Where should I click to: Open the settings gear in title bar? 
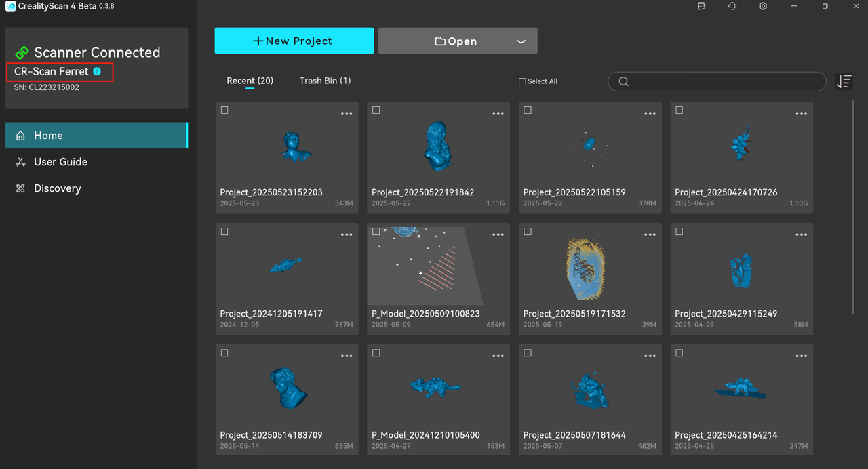tap(764, 6)
